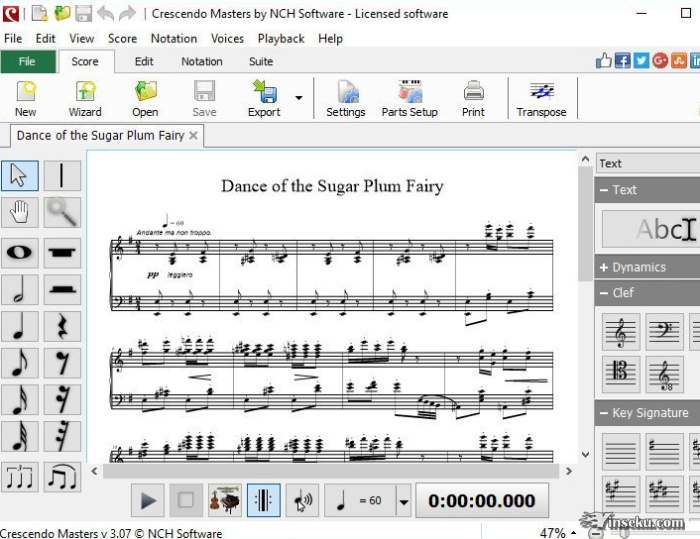Open the Notation menu
The height and width of the screenshot is (539, 700).
(x=174, y=38)
